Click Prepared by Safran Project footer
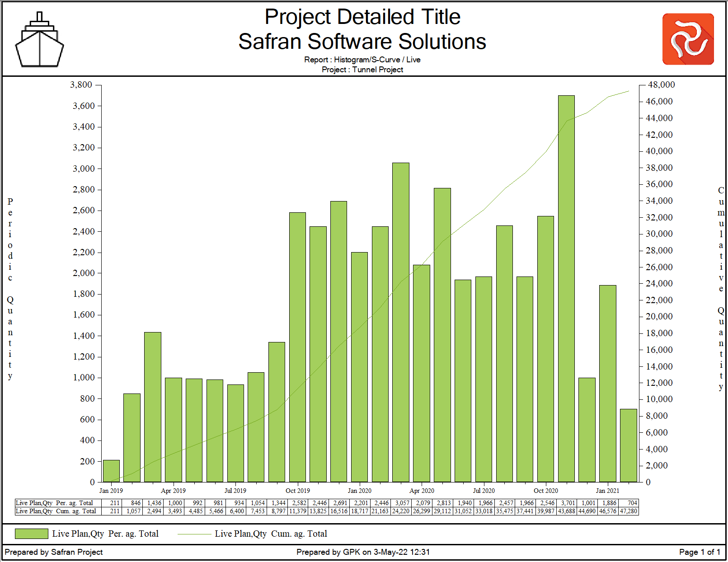 (x=54, y=552)
